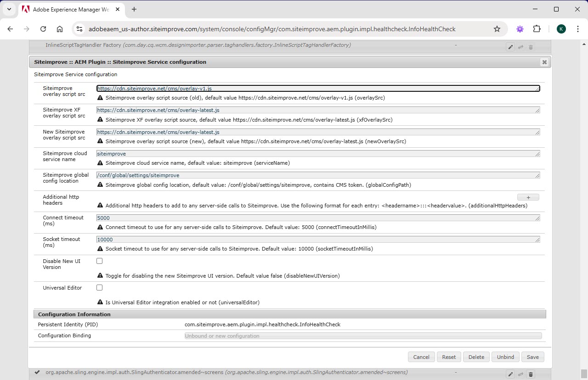
Task: Click unbind icon in SlingAuthenticator row
Action: click(520, 374)
